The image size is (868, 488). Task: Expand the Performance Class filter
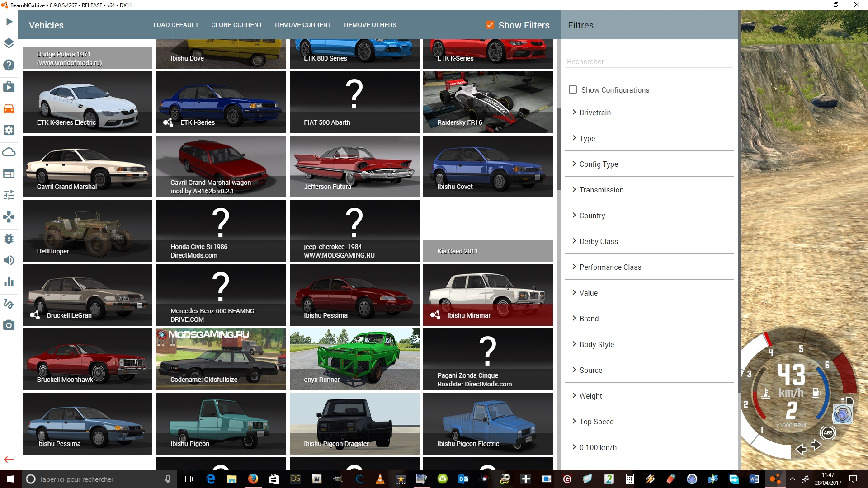[649, 267]
